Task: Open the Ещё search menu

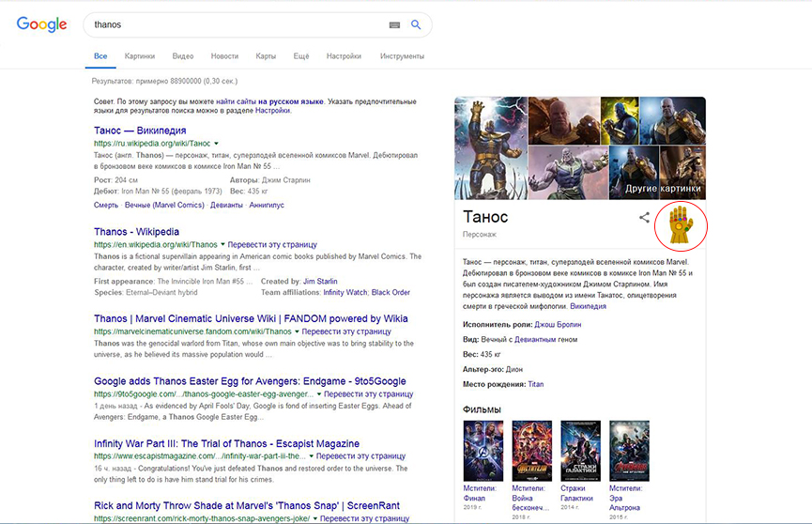Action: (x=300, y=56)
